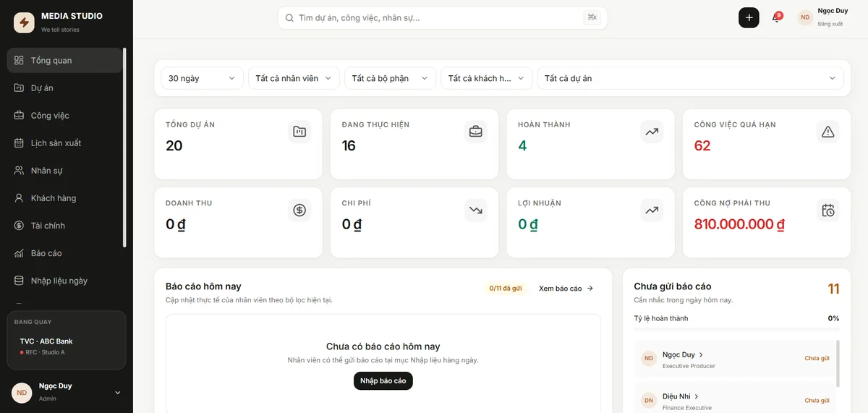The width and height of the screenshot is (868, 413).
Task: Go to Nhân sự menu item
Action: (64, 170)
